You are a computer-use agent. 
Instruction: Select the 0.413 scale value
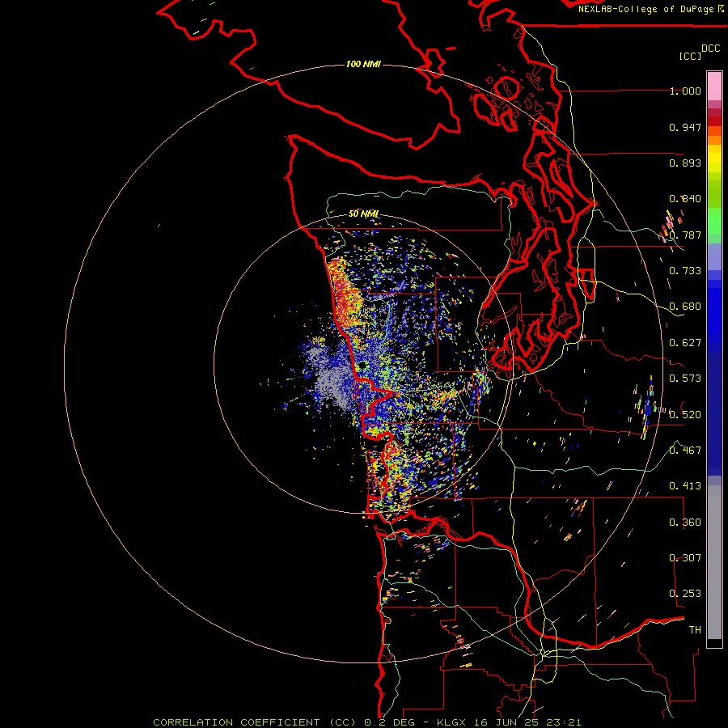pyautogui.click(x=685, y=486)
